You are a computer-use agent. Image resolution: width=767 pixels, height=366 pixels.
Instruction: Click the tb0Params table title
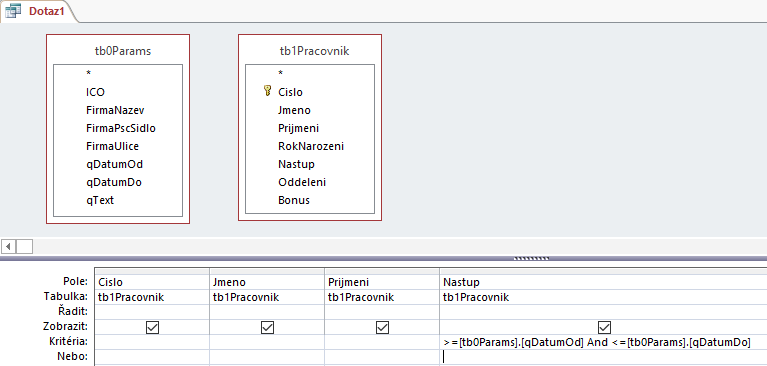tap(123, 51)
